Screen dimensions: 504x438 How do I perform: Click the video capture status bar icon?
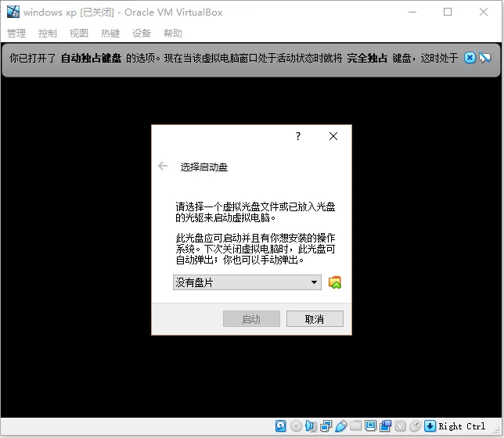pyautogui.click(x=385, y=426)
